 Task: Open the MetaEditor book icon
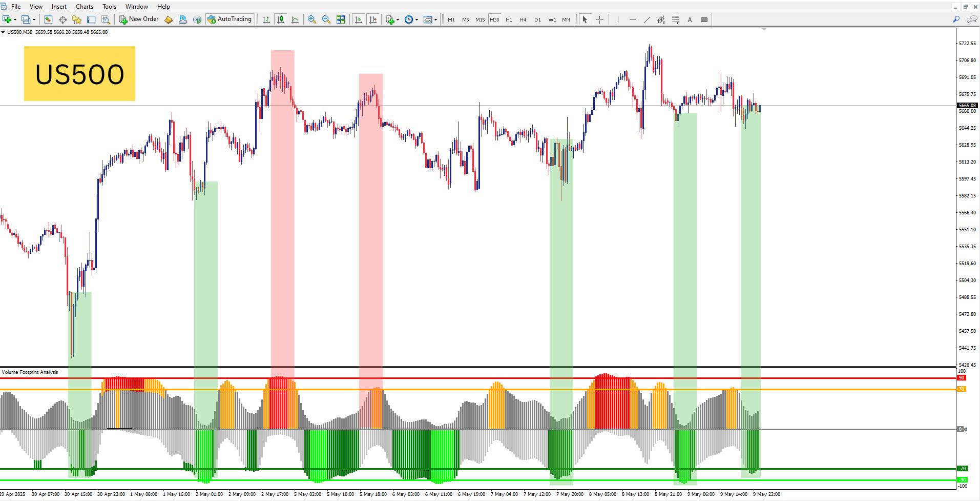[169, 19]
